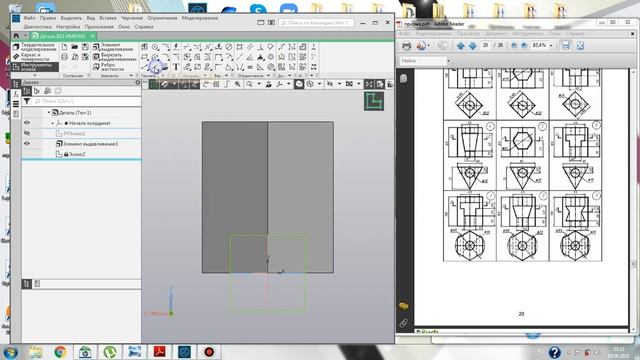Select the Solid modeling tool set
The width and height of the screenshot is (640, 360).
point(35,47)
